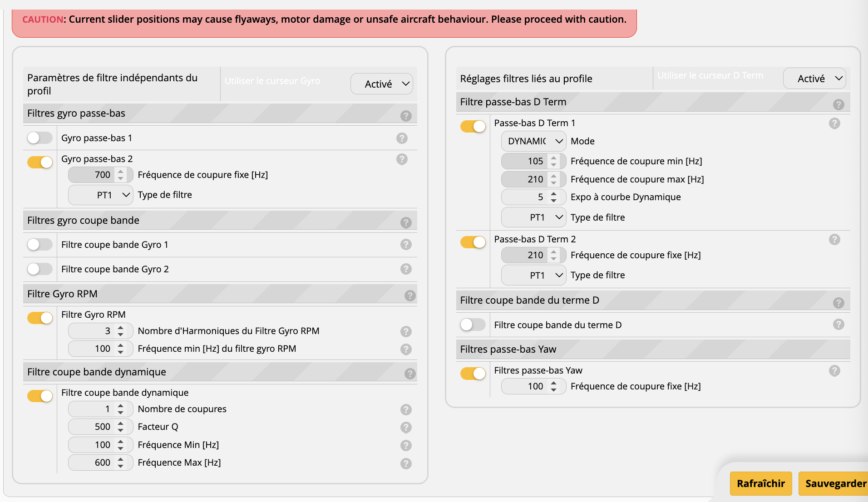868x502 pixels.
Task: Click the Rafraîchir button
Action: pyautogui.click(x=760, y=483)
